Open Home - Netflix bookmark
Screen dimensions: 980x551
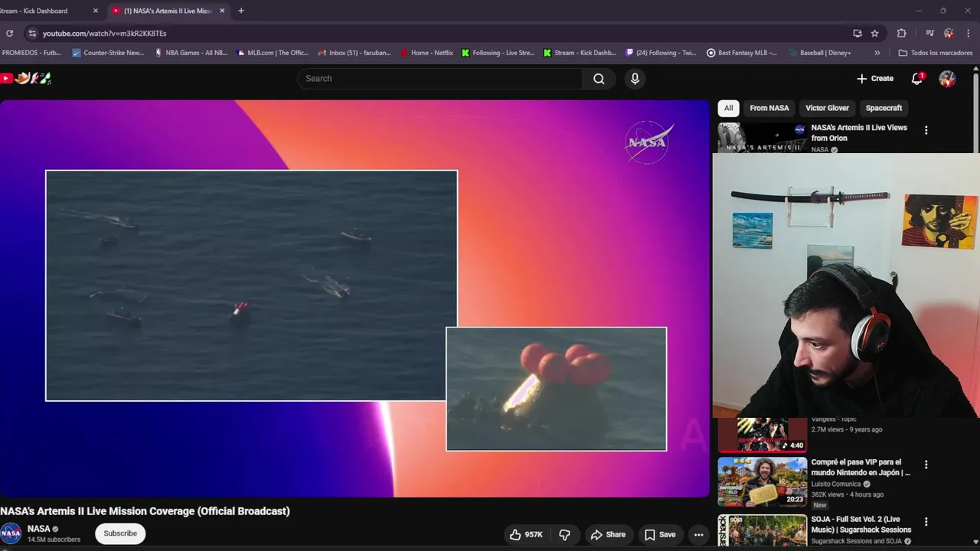coord(427,53)
